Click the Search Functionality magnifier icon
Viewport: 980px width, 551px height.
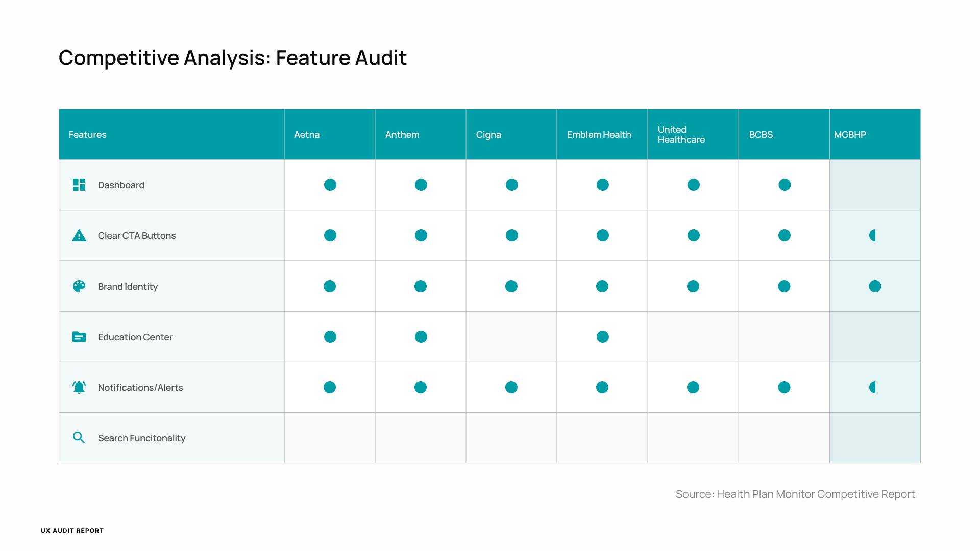pos(79,438)
